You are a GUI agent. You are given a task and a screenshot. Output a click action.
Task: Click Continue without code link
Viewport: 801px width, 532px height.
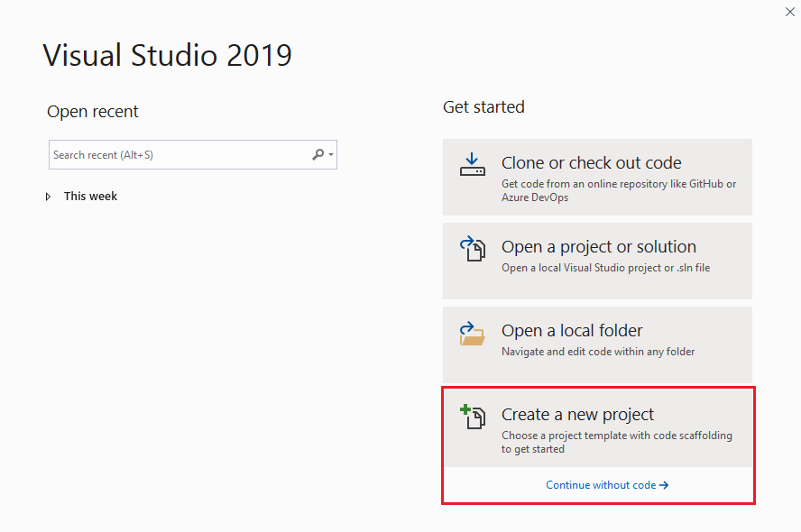point(607,484)
